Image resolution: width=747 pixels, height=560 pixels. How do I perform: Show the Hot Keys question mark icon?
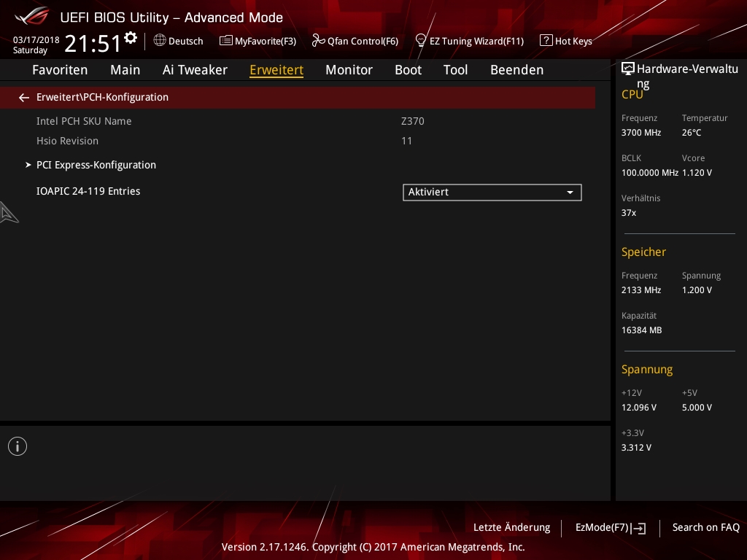pos(546,40)
